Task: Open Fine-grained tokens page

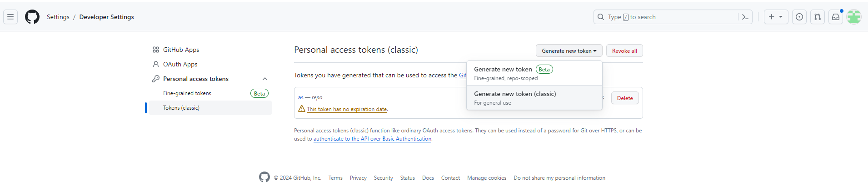Action: pos(187,93)
